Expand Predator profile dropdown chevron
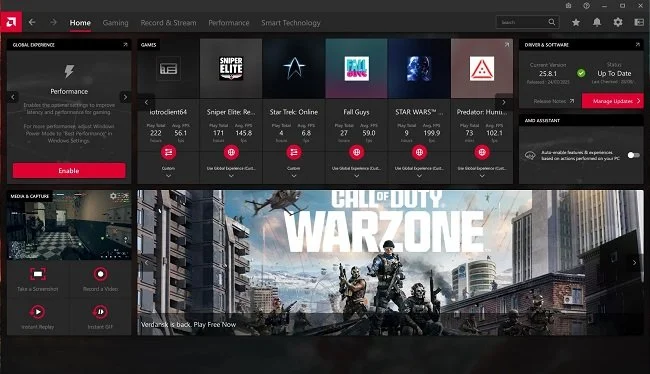 click(482, 176)
